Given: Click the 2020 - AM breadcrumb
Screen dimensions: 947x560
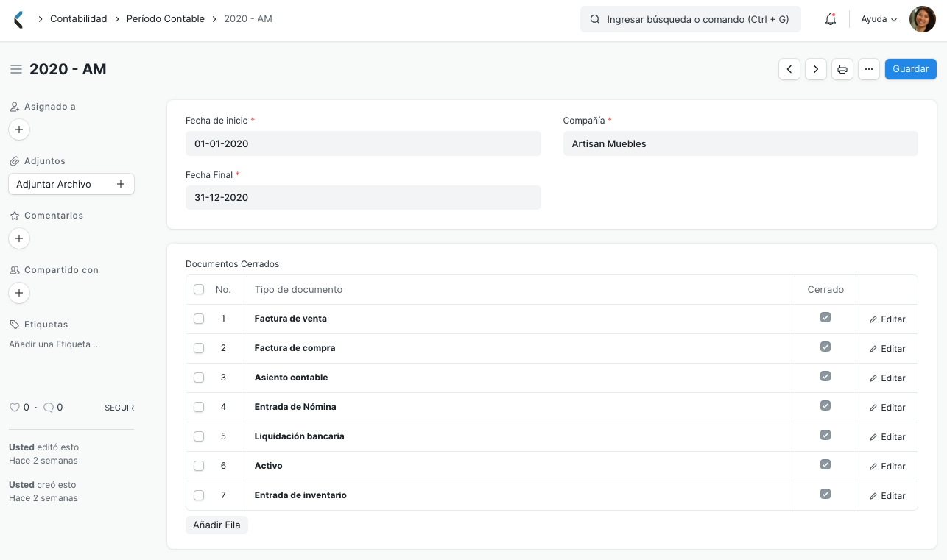Looking at the screenshot, I should coord(248,19).
